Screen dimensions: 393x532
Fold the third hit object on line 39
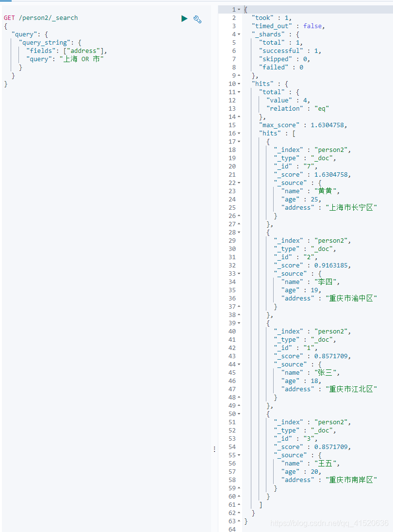239,323
